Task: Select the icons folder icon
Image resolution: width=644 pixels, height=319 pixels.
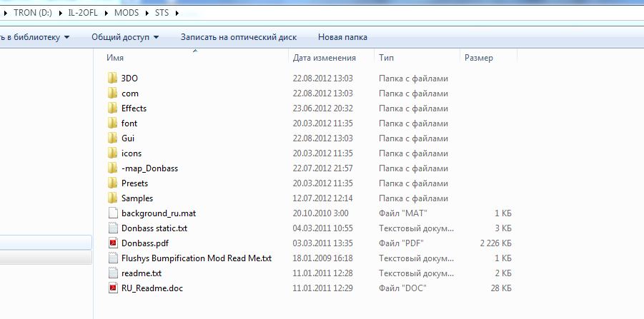Action: coord(113,153)
